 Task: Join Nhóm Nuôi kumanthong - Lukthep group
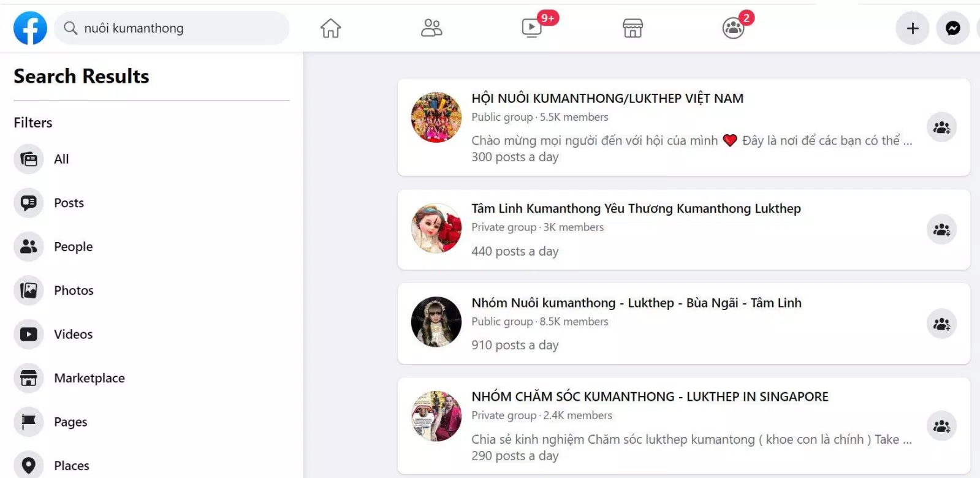[941, 324]
